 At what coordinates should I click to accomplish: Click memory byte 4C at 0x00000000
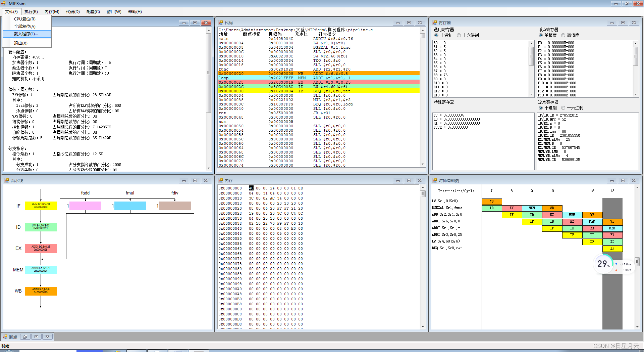[x=251, y=188]
